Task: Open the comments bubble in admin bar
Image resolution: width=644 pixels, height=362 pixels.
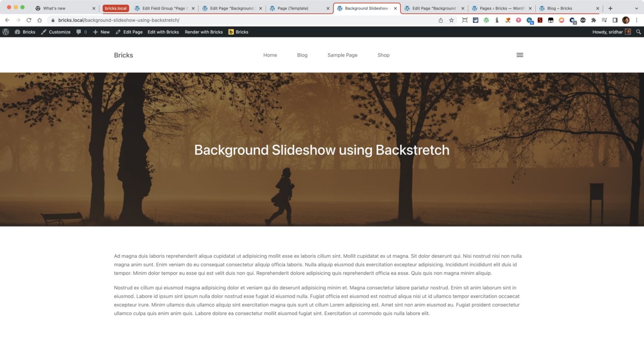Action: (x=81, y=32)
